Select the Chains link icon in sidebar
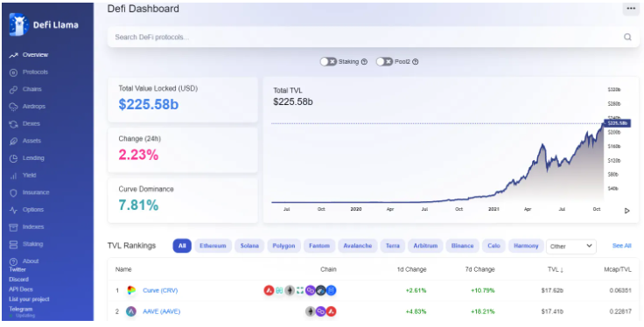The width and height of the screenshot is (644, 327). (x=13, y=89)
